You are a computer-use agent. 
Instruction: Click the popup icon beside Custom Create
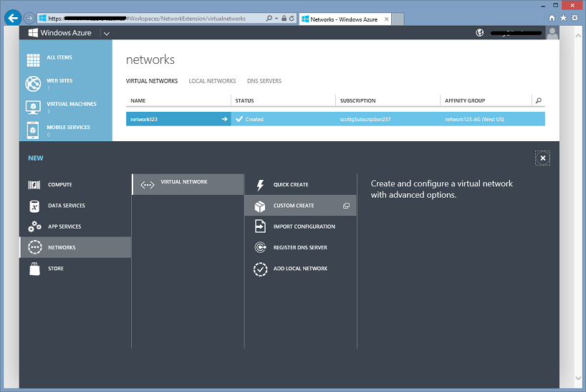[347, 206]
